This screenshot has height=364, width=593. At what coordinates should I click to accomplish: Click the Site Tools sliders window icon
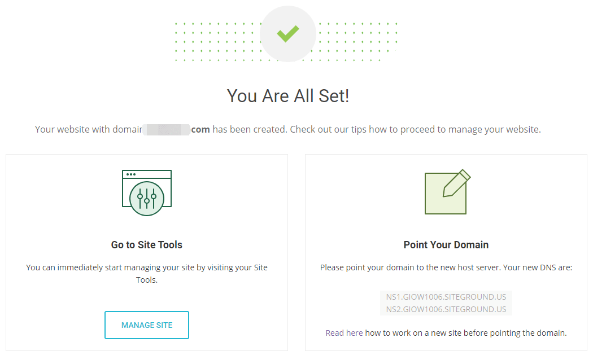[147, 192]
